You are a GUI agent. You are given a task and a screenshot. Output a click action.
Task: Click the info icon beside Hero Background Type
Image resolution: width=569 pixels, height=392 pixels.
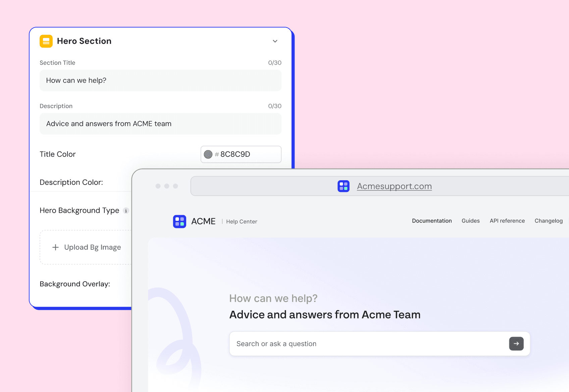[126, 210]
